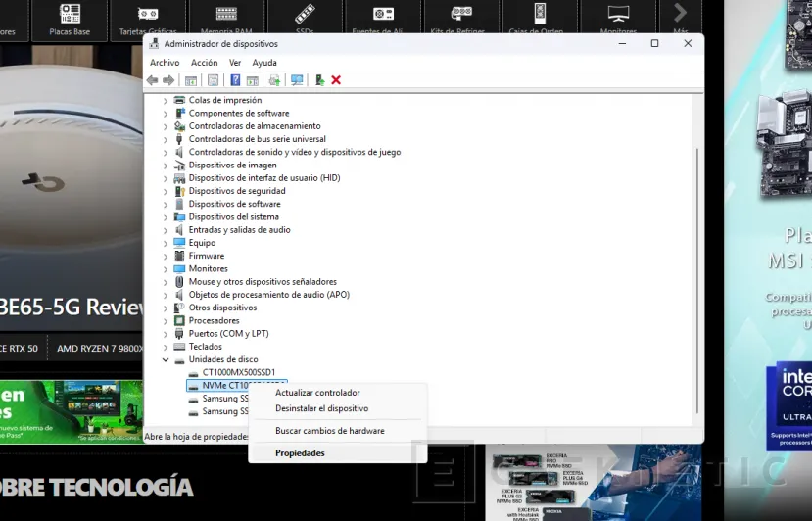This screenshot has width=812, height=521.
Task: Open the Acción menu
Action: [x=204, y=62]
